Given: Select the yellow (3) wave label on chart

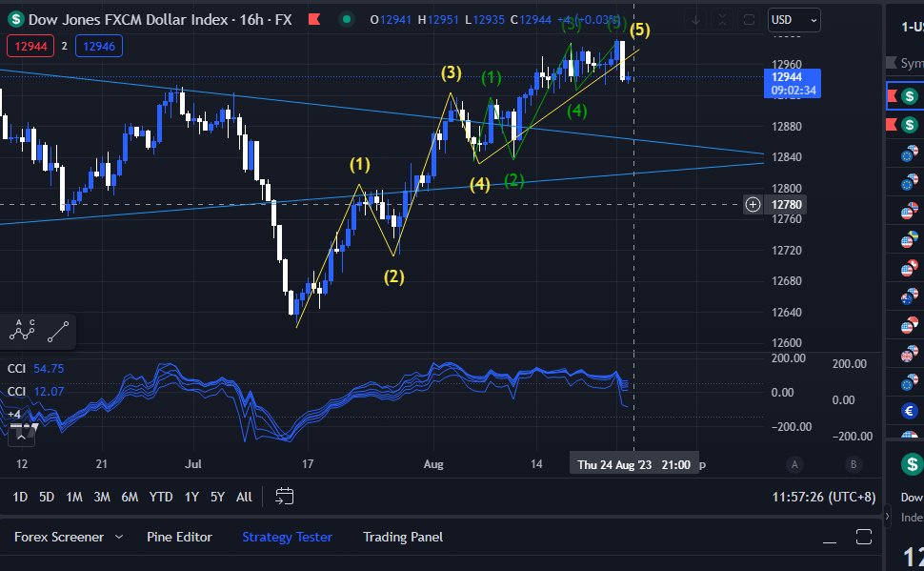Looking at the screenshot, I should pos(452,72).
